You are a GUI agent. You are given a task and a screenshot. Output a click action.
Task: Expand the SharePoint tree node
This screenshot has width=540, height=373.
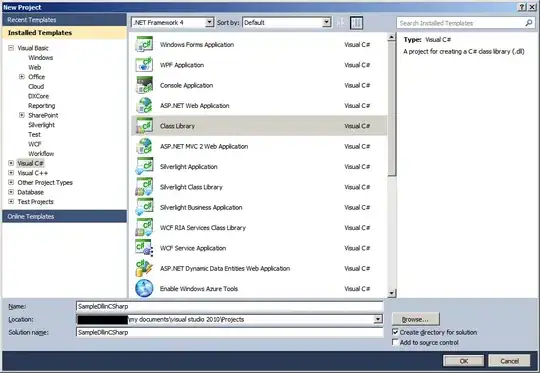pos(22,115)
